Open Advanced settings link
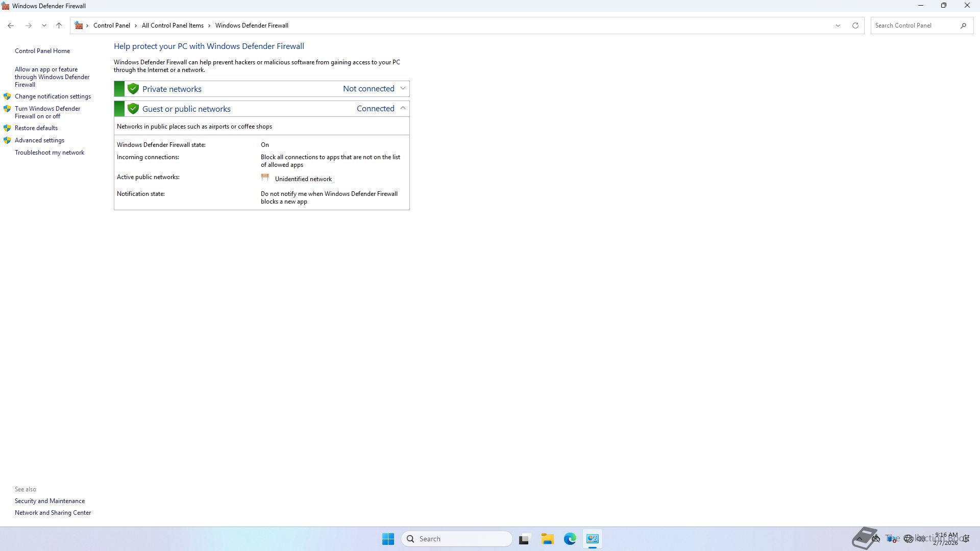 pos(39,140)
